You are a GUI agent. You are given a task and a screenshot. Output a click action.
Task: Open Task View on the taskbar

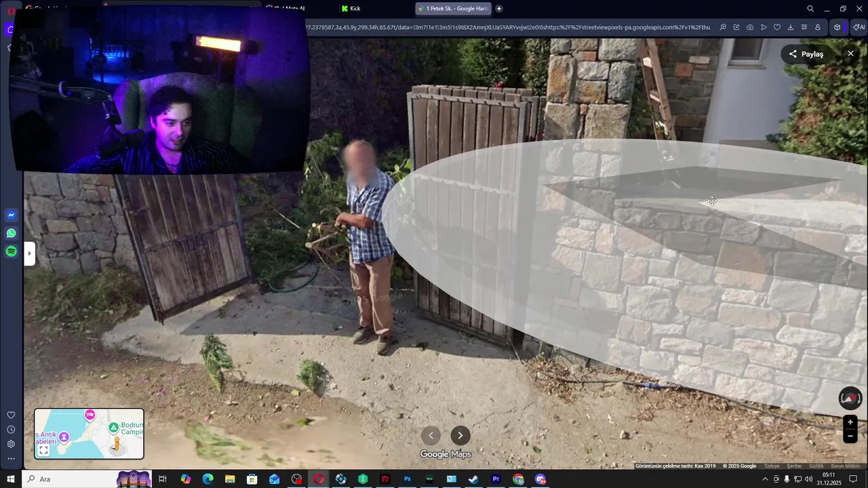tap(163, 479)
